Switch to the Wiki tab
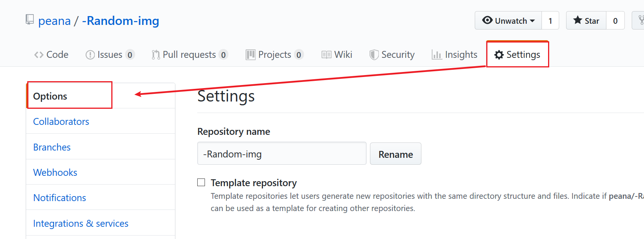 pos(337,55)
